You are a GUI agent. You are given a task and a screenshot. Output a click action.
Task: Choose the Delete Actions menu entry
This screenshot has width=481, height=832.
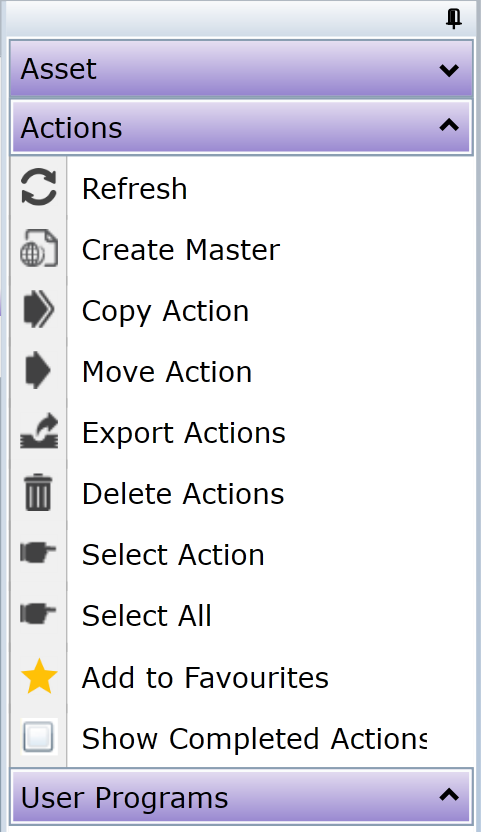point(243,493)
